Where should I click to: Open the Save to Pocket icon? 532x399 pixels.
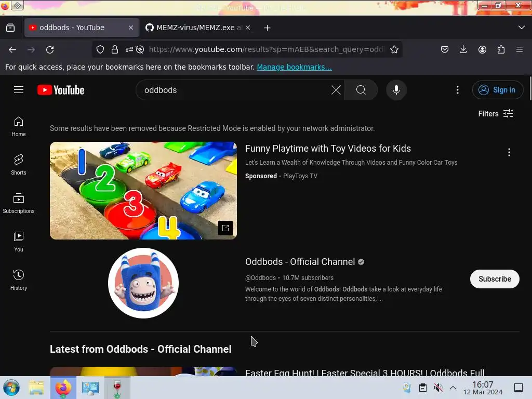coord(445,49)
